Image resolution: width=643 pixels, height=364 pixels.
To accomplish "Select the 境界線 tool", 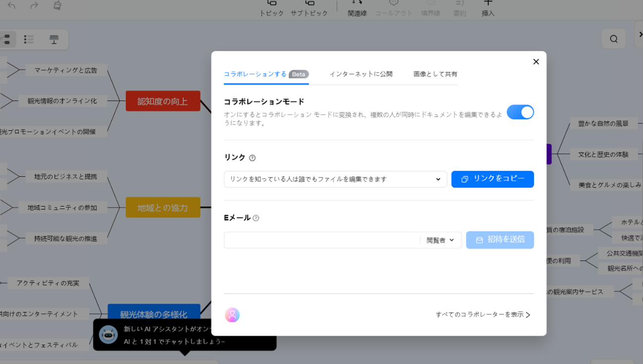I will coord(431,8).
